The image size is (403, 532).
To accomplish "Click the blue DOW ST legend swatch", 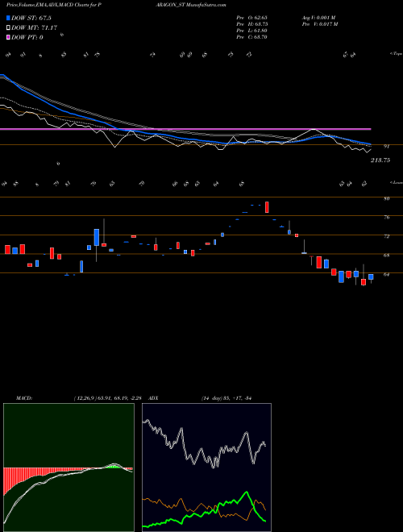I will [x=8, y=18].
